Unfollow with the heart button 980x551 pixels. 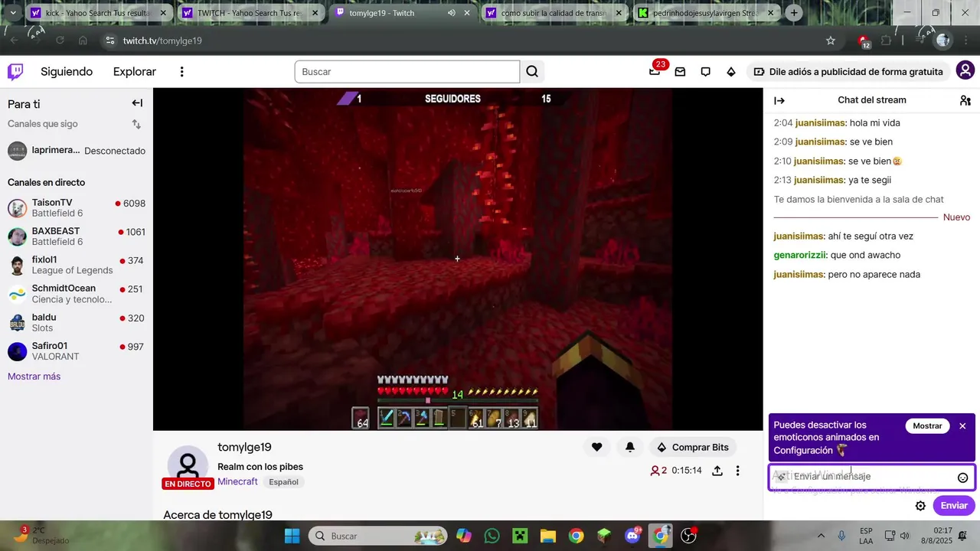(597, 447)
